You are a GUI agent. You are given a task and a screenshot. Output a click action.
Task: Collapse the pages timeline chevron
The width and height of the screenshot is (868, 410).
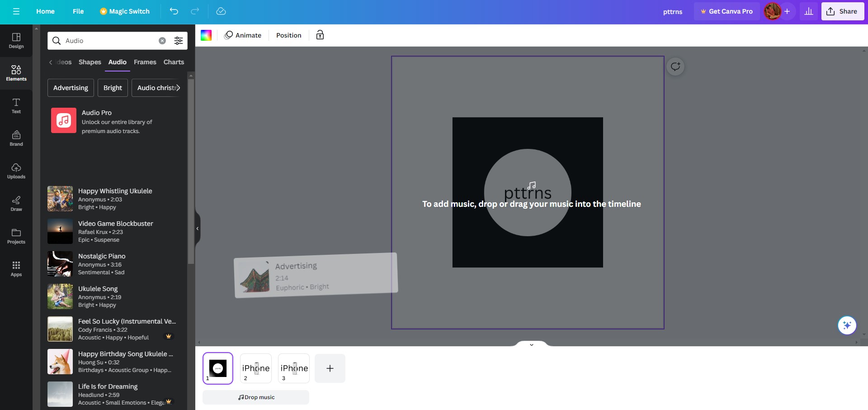[x=532, y=344]
